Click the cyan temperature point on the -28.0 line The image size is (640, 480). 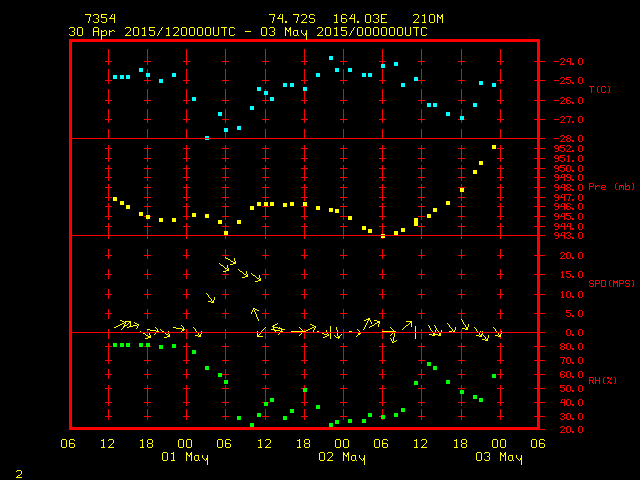[x=207, y=138]
